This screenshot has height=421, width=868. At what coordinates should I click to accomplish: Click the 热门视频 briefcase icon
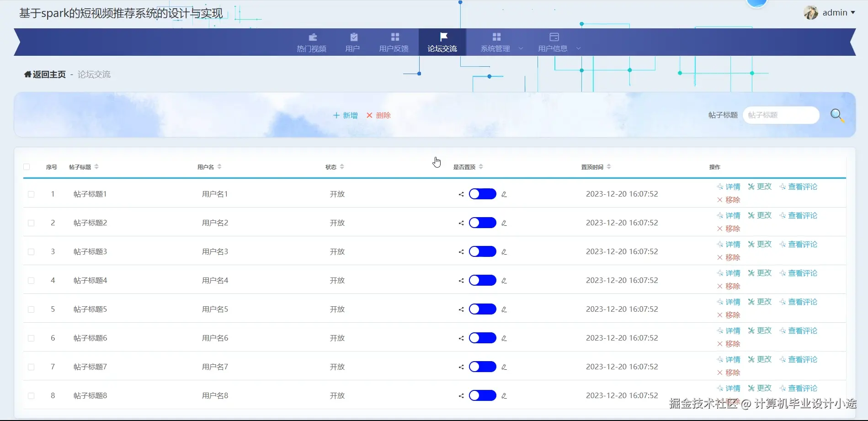coord(313,37)
